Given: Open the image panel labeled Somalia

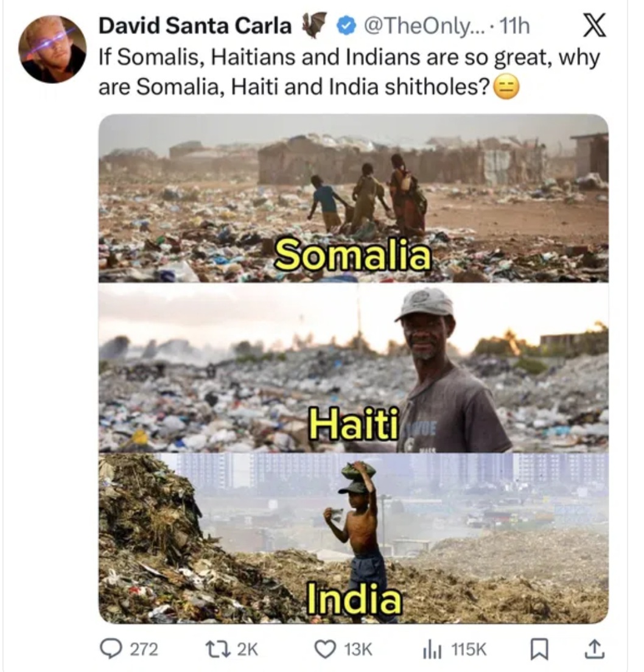Looking at the screenshot, I should tap(353, 198).
